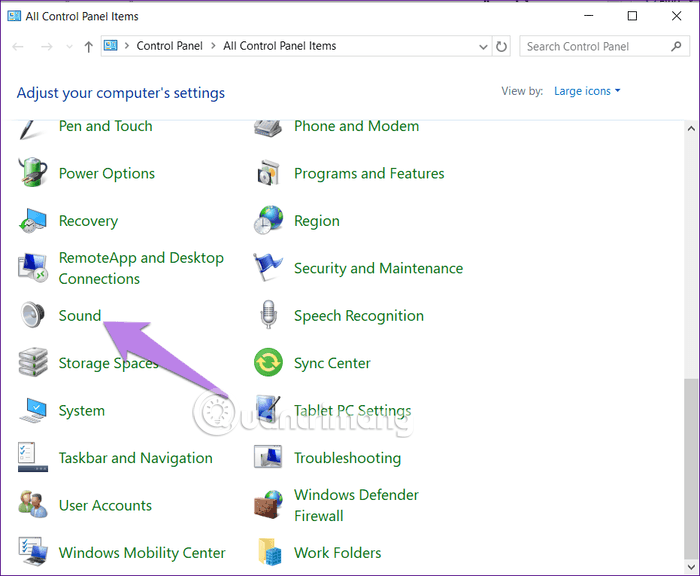Click the forward navigation arrow

[46, 46]
